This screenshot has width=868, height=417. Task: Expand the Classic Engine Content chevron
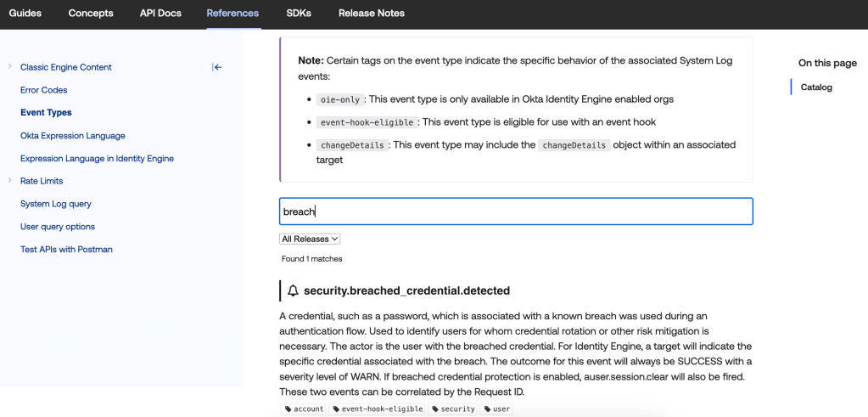click(x=9, y=67)
